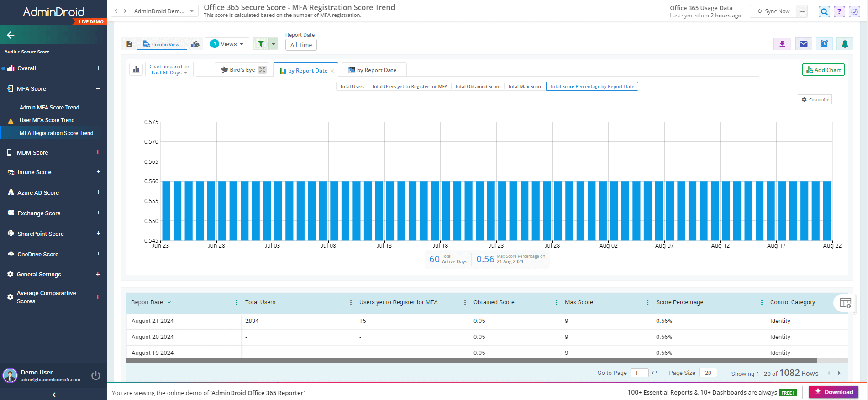Viewport: 868px width, 400px height.
Task: Expand the OneDrive Score section
Action: point(98,254)
